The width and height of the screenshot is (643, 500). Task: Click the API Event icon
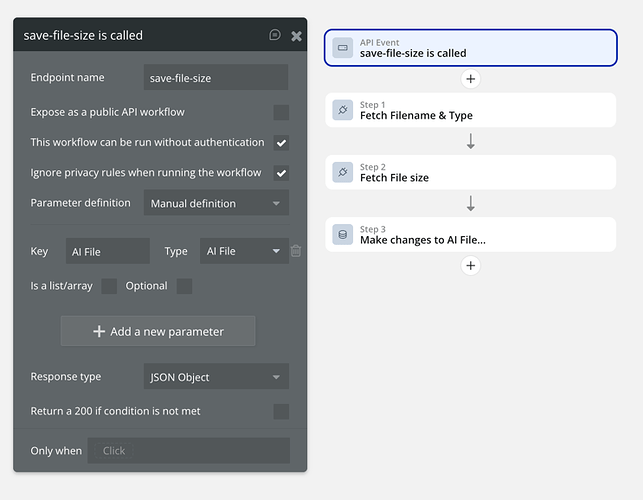tap(342, 48)
